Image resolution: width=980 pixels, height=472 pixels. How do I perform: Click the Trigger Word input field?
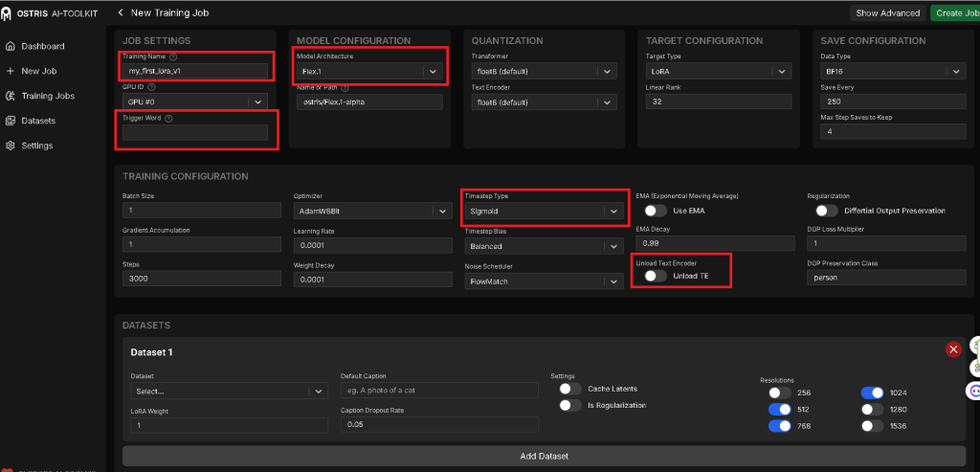tap(195, 132)
